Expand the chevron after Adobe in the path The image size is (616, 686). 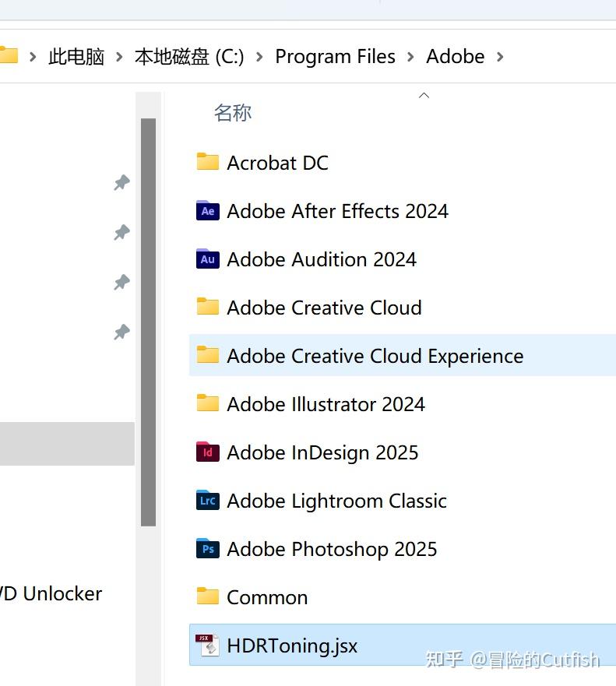point(500,57)
